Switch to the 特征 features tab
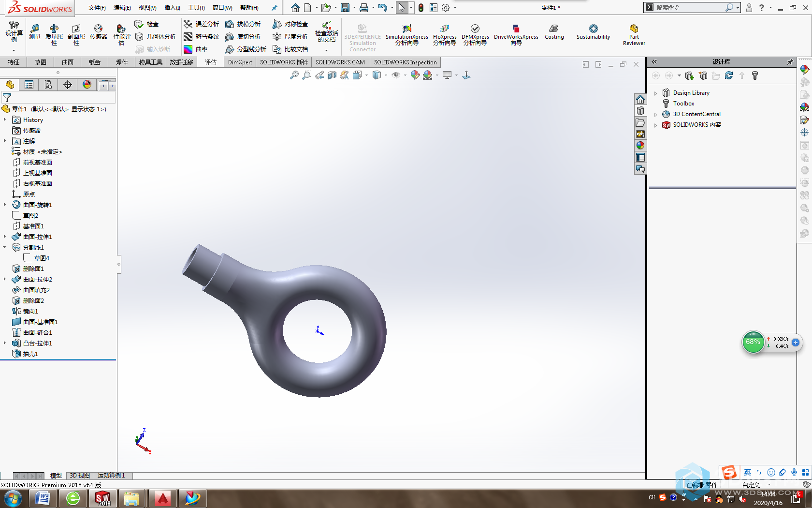The width and height of the screenshot is (812, 508). [14, 62]
